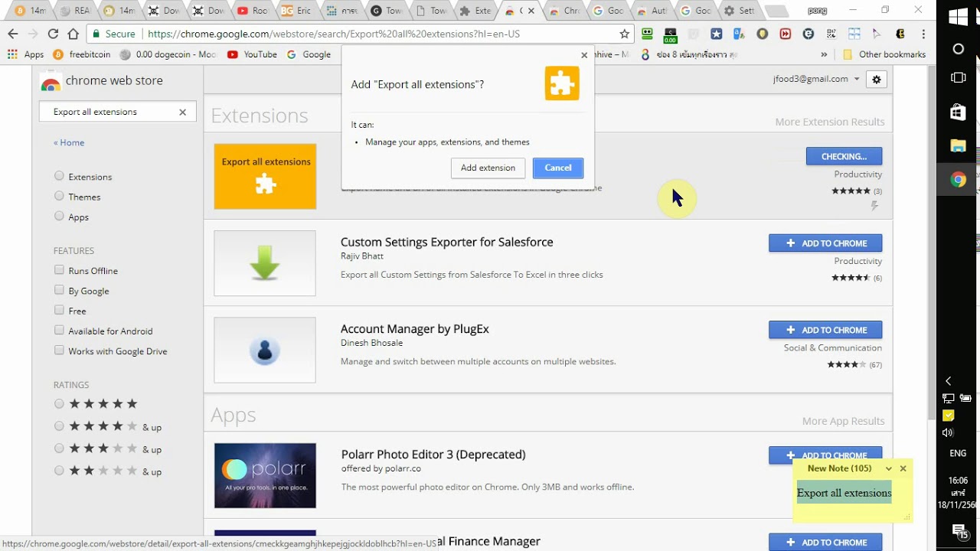
Task: Go to the browser home page
Action: tap(73, 34)
